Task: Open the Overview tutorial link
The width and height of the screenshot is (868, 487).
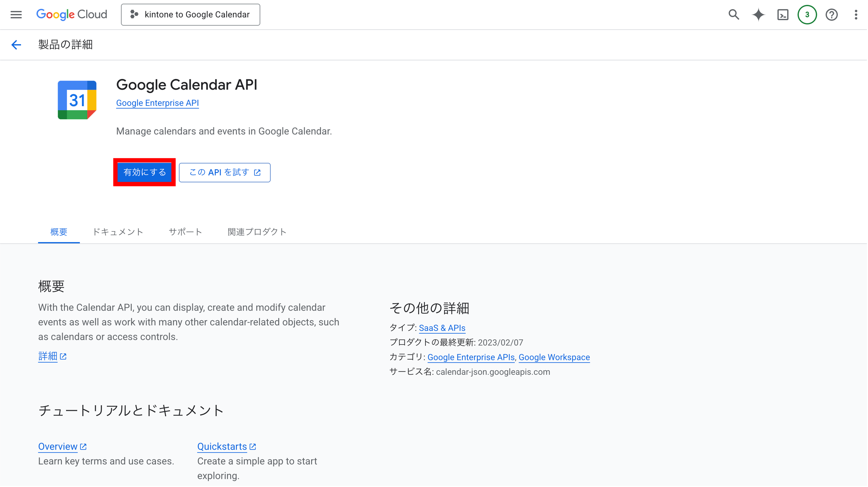Action: [x=62, y=447]
